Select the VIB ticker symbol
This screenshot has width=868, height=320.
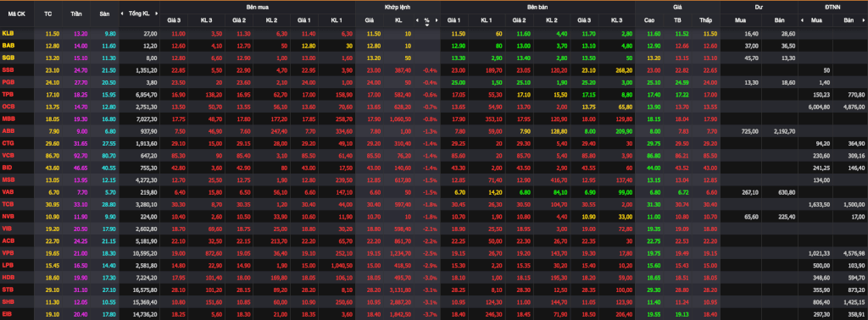click(x=8, y=228)
